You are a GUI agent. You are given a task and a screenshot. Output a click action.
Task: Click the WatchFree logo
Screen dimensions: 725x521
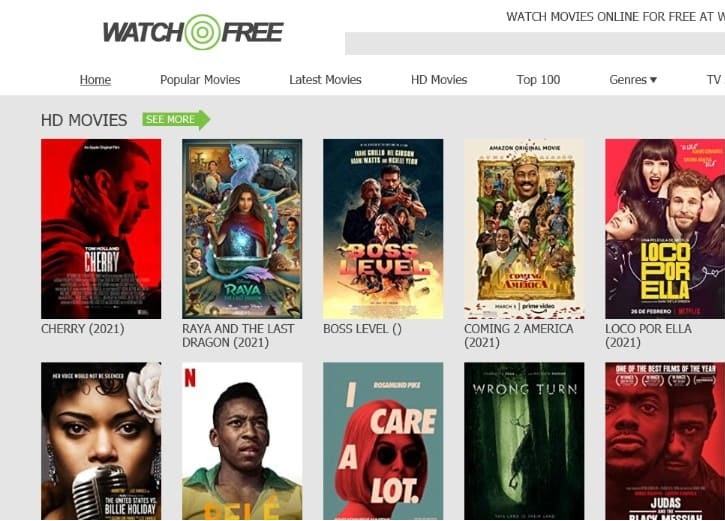pyautogui.click(x=193, y=32)
